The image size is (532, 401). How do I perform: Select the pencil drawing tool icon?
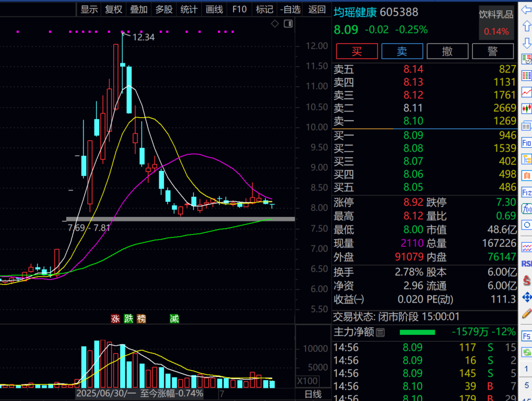527,314
